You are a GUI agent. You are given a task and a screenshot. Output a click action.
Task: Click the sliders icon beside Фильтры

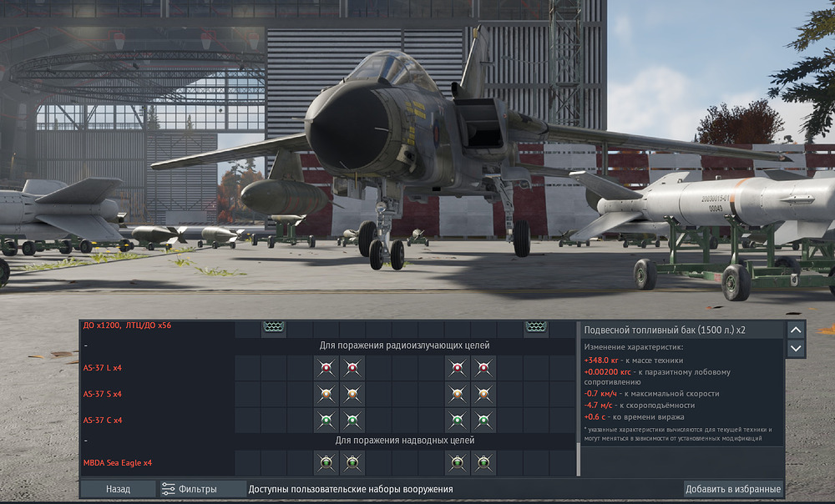[169, 489]
